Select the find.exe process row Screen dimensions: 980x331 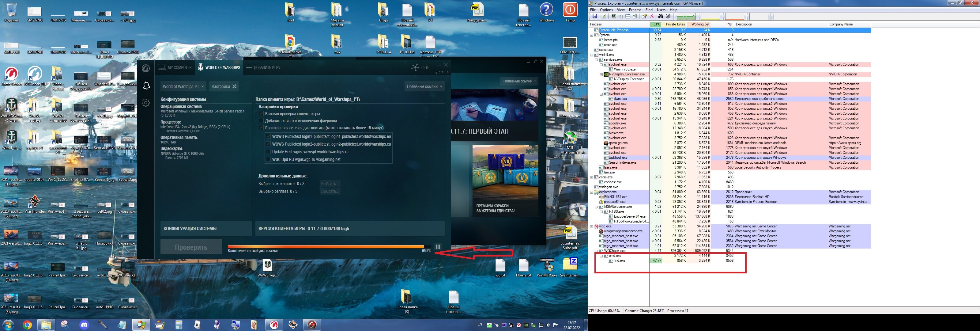[730, 261]
